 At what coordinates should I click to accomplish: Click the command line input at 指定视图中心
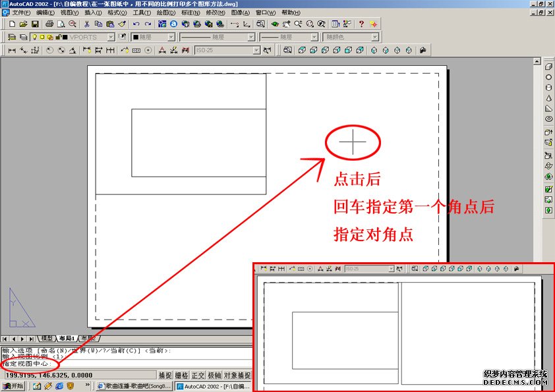click(x=132, y=363)
